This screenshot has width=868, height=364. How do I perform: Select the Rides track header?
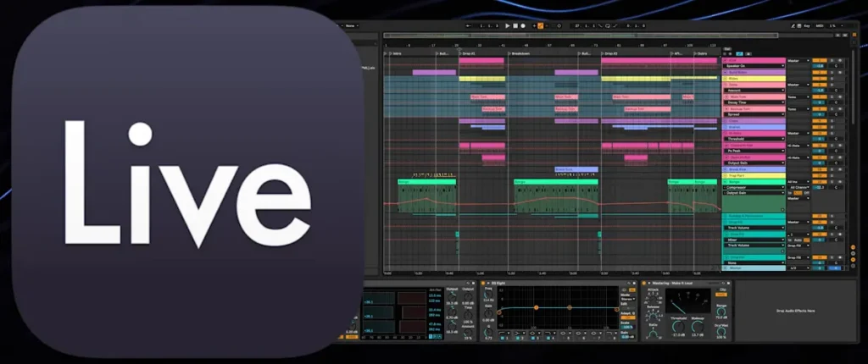[754, 79]
